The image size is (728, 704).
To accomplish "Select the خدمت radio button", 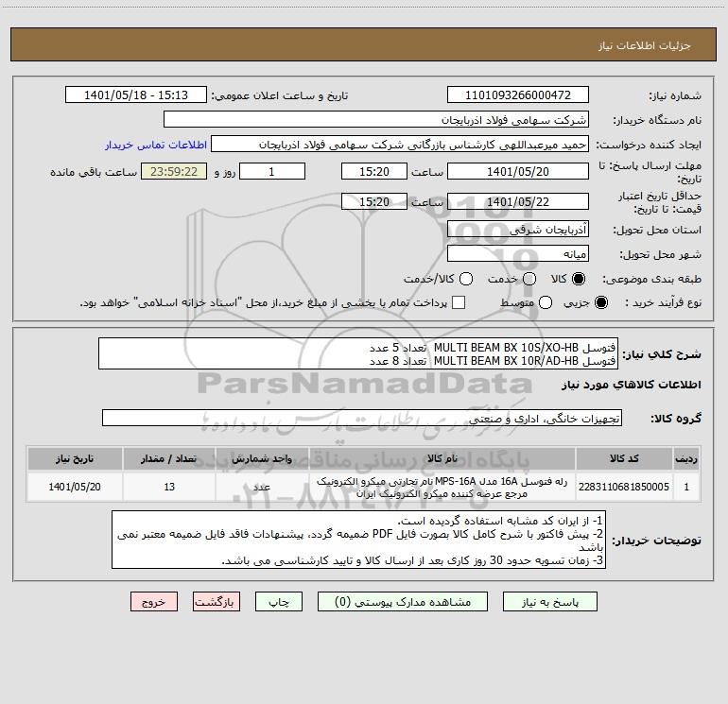I will 529,279.
